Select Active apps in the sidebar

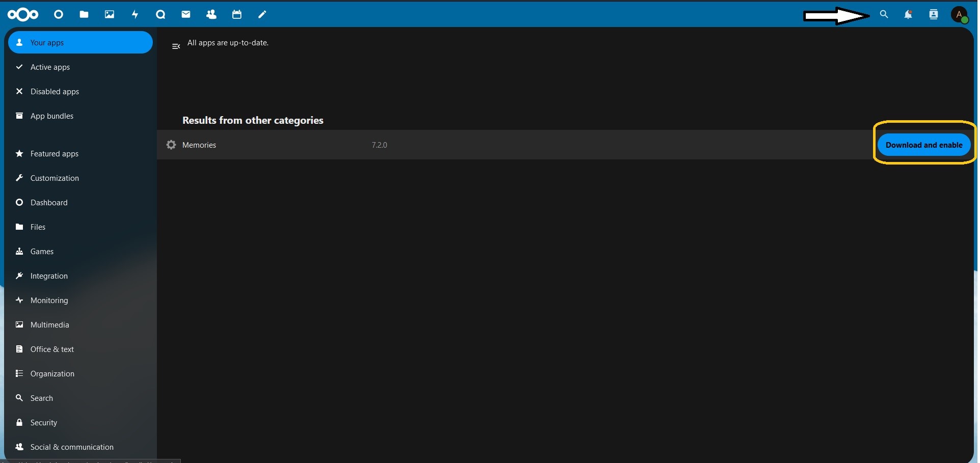[50, 67]
